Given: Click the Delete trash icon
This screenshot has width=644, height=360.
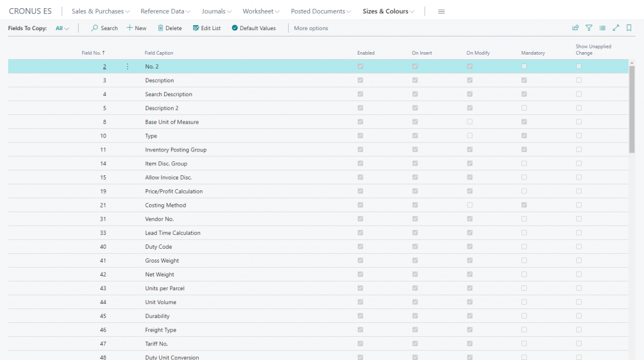Looking at the screenshot, I should click(x=160, y=28).
